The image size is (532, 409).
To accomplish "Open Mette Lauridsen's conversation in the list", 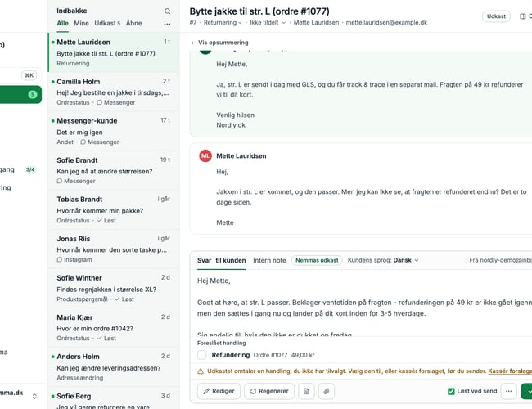I will point(114,52).
